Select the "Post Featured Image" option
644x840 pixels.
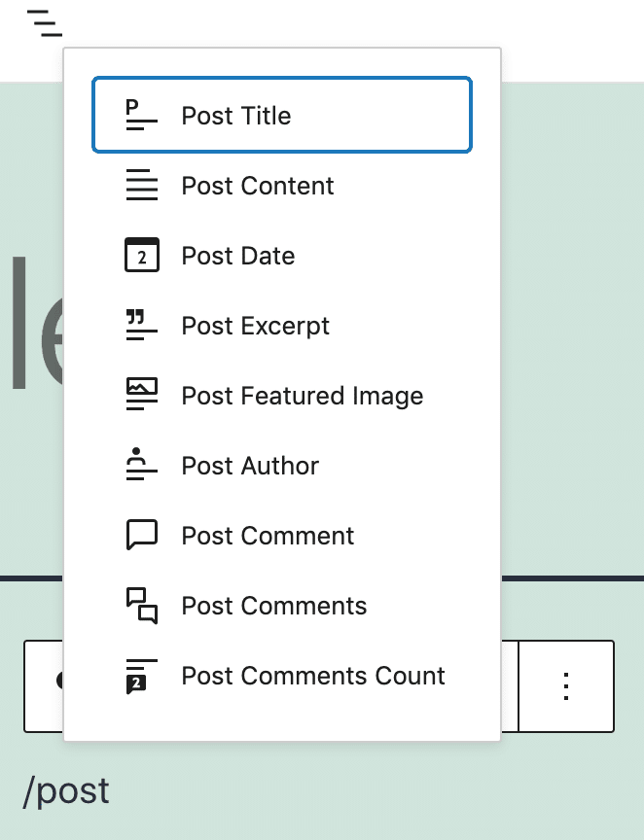303,396
